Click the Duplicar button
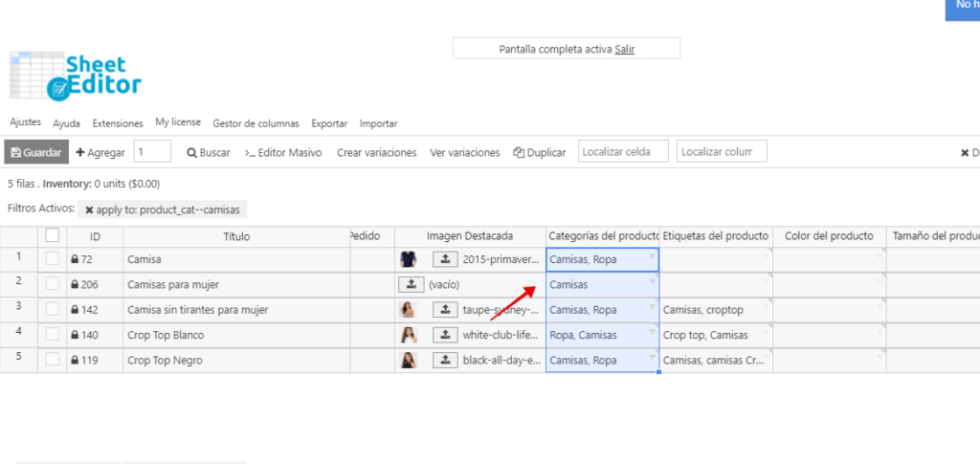This screenshot has height=464, width=980. pyautogui.click(x=540, y=152)
